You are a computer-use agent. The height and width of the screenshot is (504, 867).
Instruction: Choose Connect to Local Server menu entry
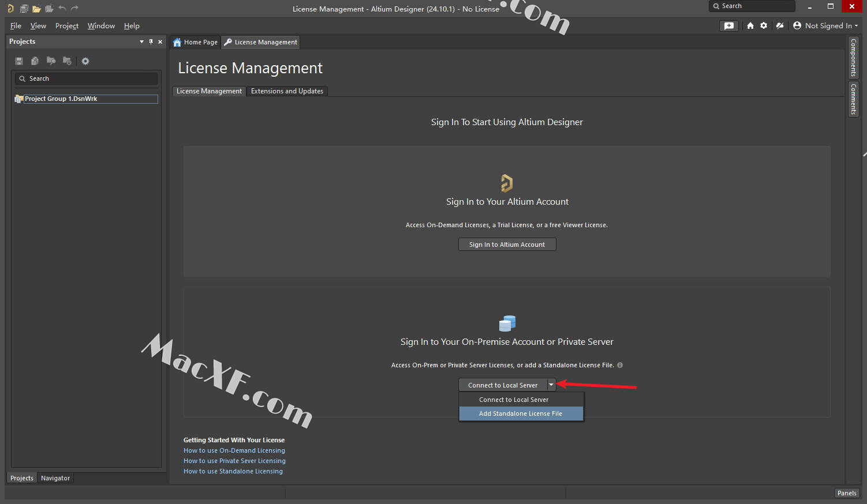521,400
